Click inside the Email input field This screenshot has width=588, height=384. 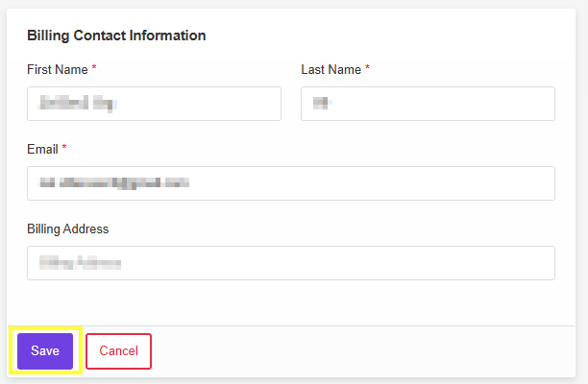291,183
